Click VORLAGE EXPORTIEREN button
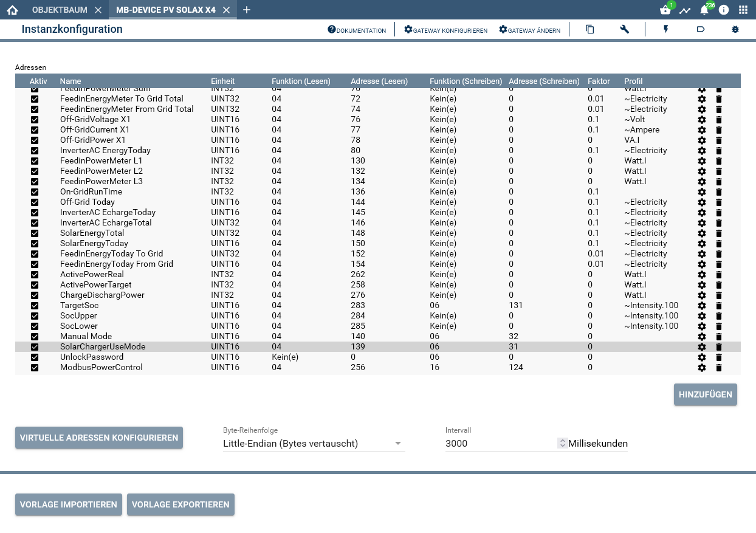The width and height of the screenshot is (756, 533). coord(180,504)
